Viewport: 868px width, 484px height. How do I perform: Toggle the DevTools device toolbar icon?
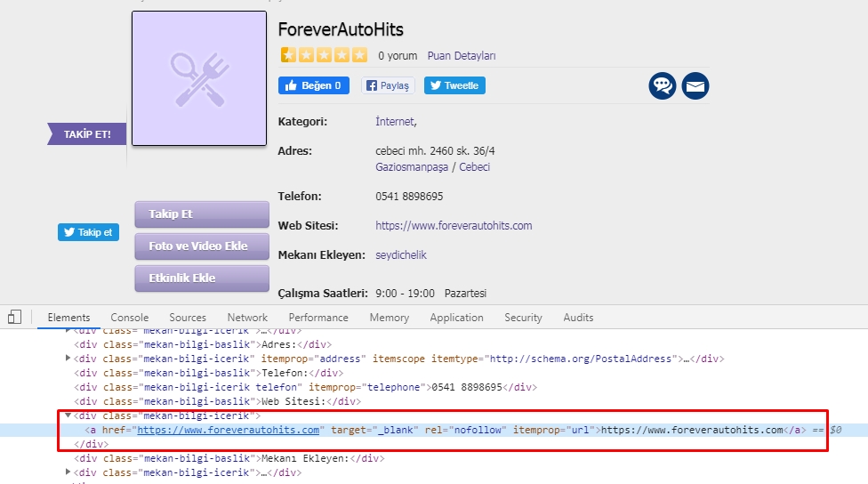tap(15, 318)
